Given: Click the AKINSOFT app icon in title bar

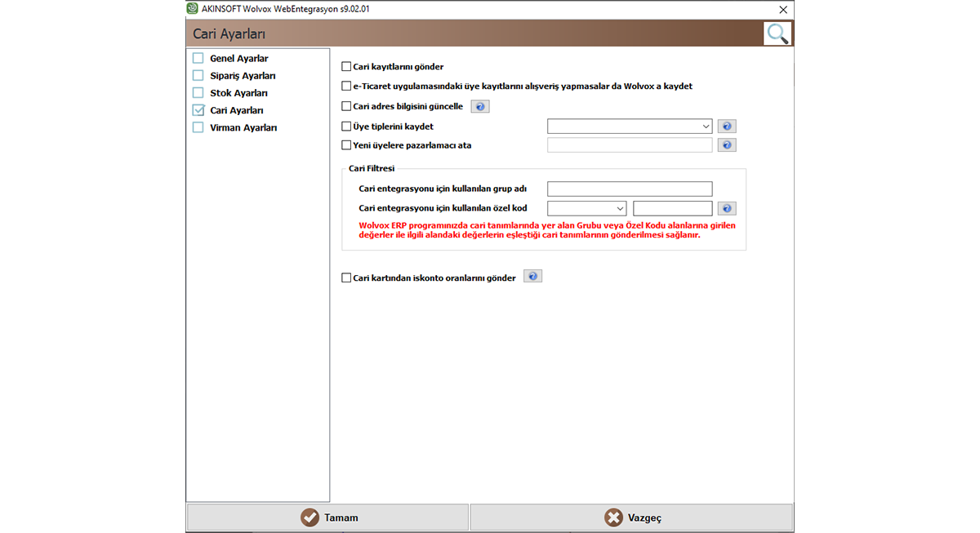Looking at the screenshot, I should click(192, 9).
